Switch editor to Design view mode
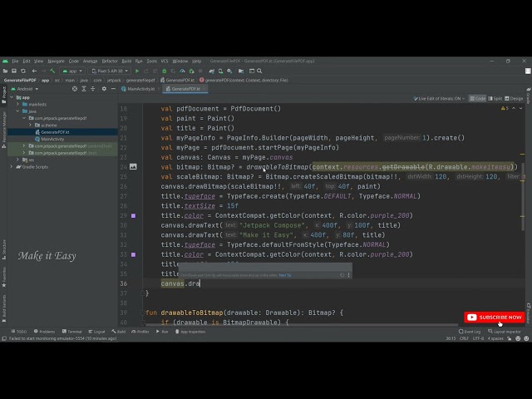 click(514, 98)
